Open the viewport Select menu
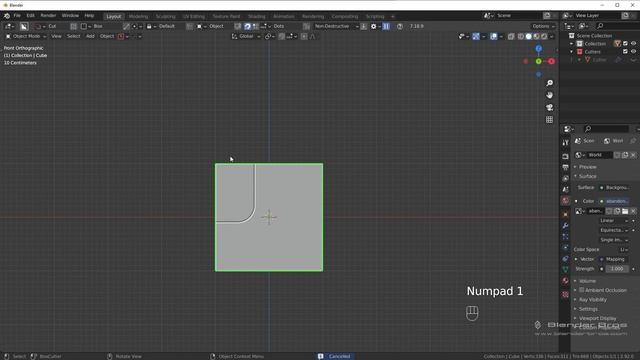Screen dimensions: 640x360 (x=73, y=36)
